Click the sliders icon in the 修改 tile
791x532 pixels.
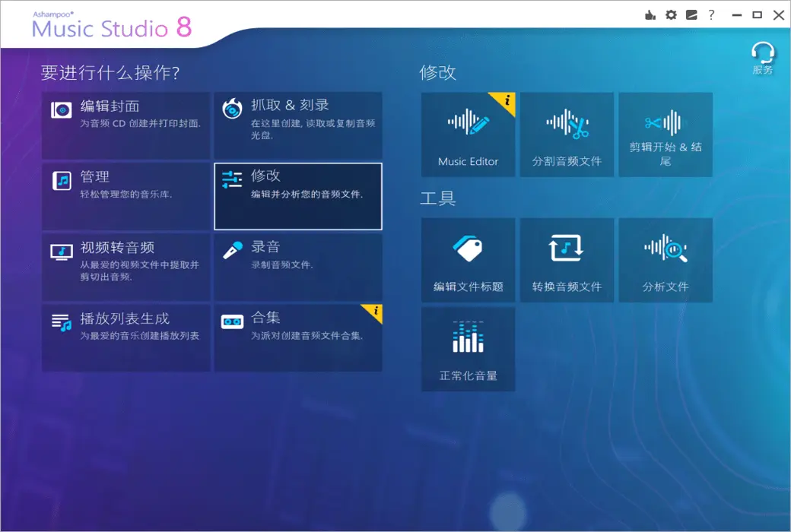(232, 179)
